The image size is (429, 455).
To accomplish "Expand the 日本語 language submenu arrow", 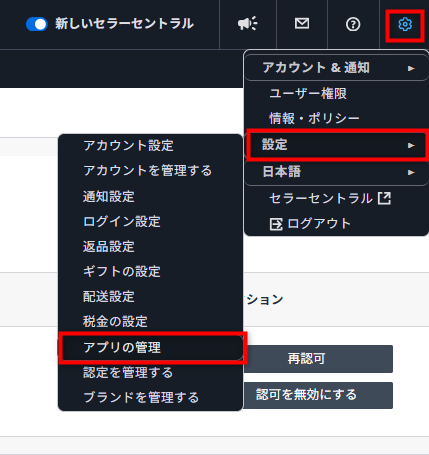I will tap(411, 172).
